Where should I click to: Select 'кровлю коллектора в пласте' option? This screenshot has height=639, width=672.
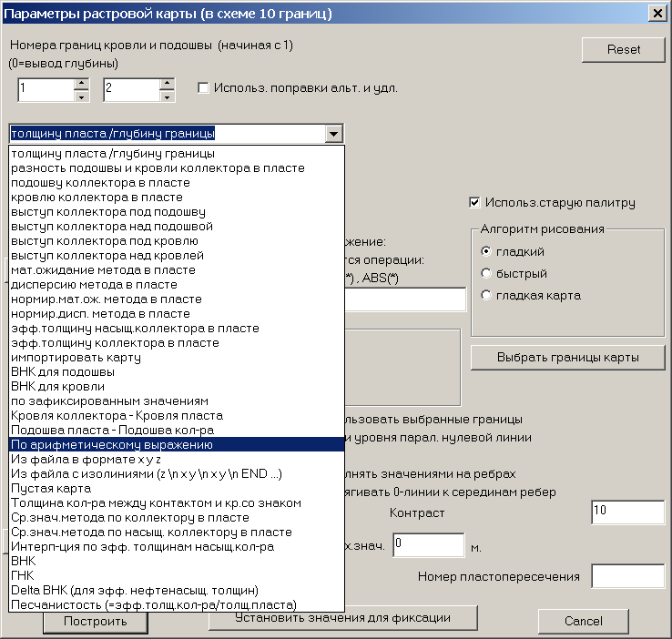click(177, 197)
